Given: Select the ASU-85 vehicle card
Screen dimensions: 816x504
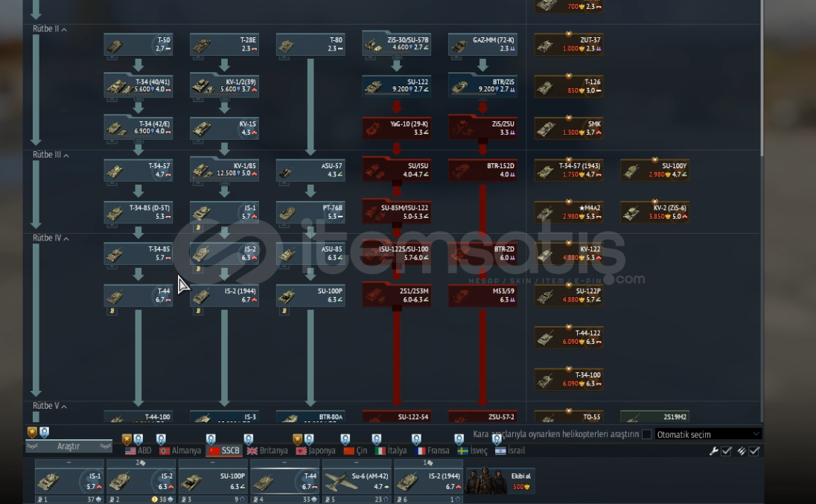Looking at the screenshot, I should [x=310, y=254].
